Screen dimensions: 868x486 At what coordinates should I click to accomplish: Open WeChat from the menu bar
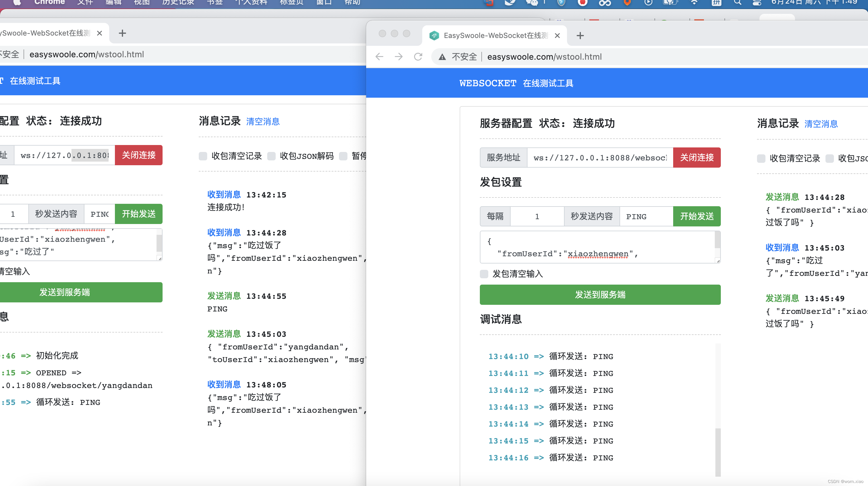click(531, 3)
